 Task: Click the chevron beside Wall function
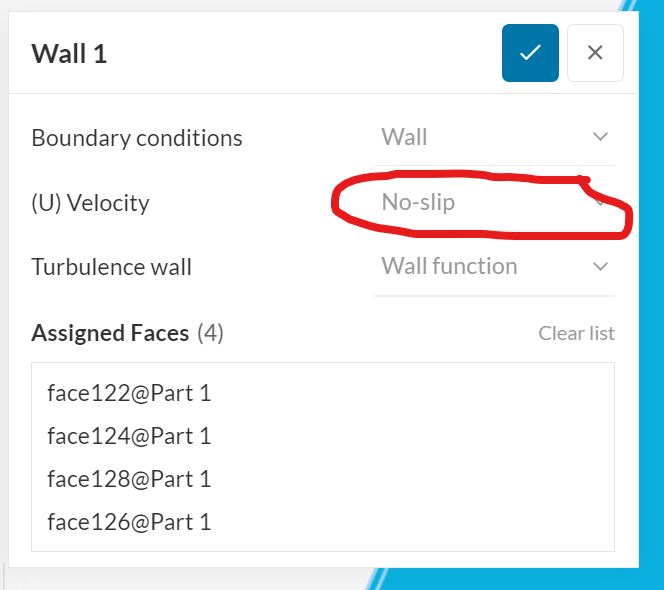coord(600,267)
